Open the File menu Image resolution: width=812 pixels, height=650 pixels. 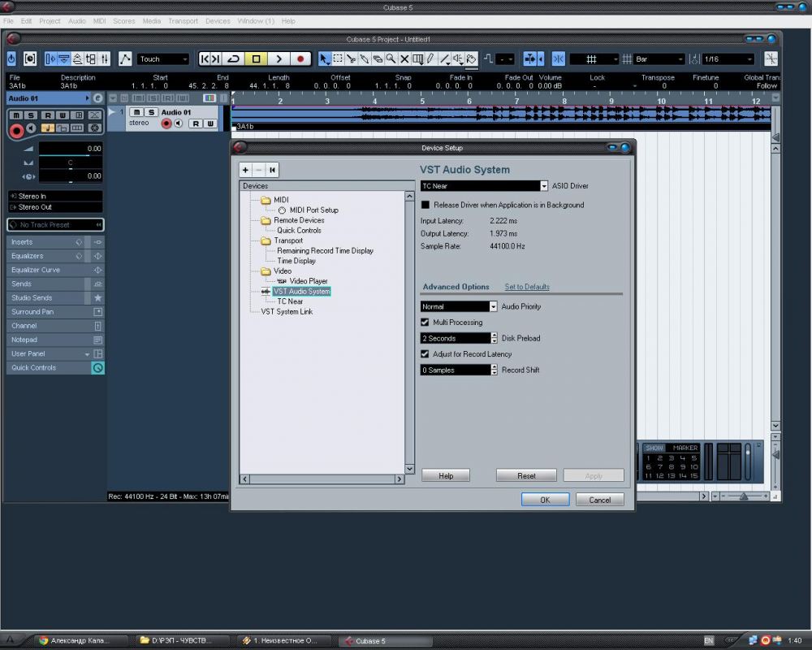[8, 21]
